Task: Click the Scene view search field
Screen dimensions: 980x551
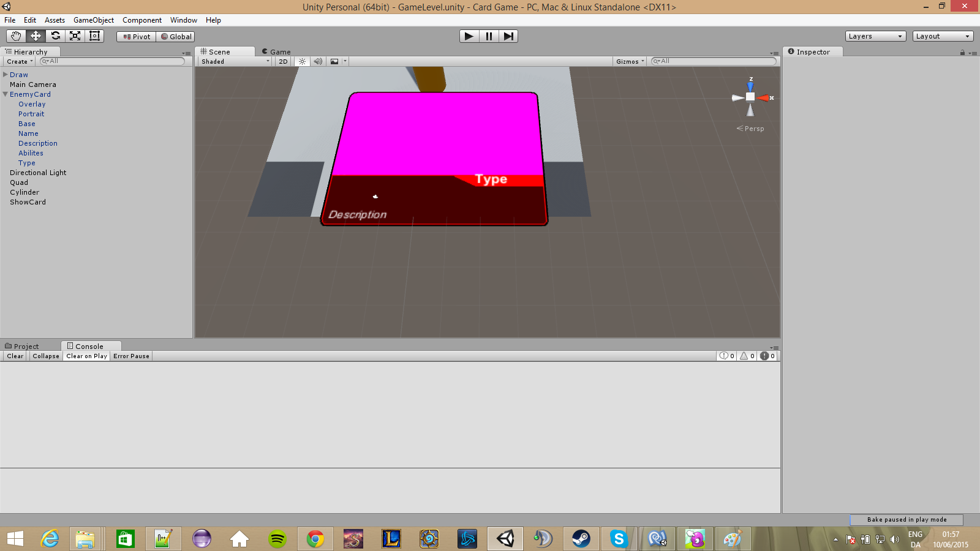Action: (x=714, y=61)
